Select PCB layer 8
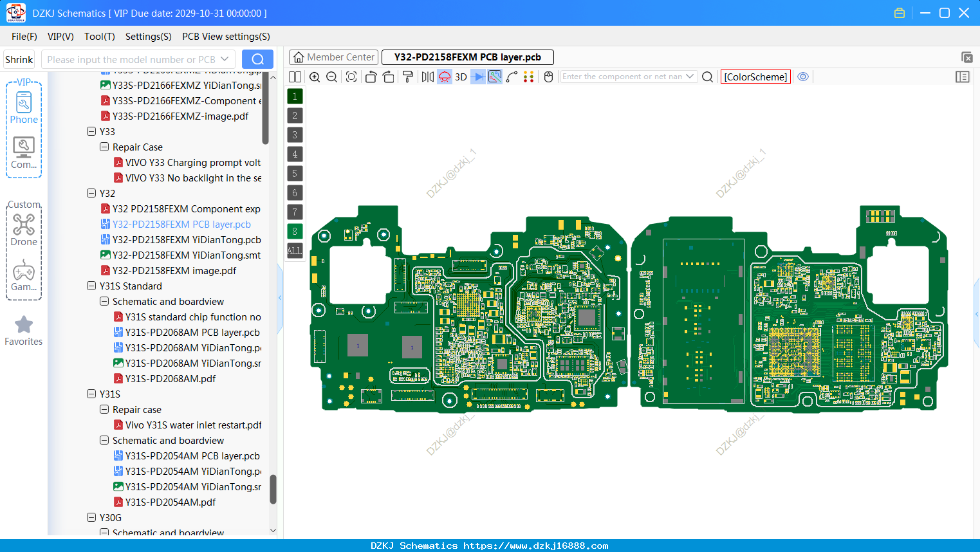980x552 pixels. coord(295,232)
